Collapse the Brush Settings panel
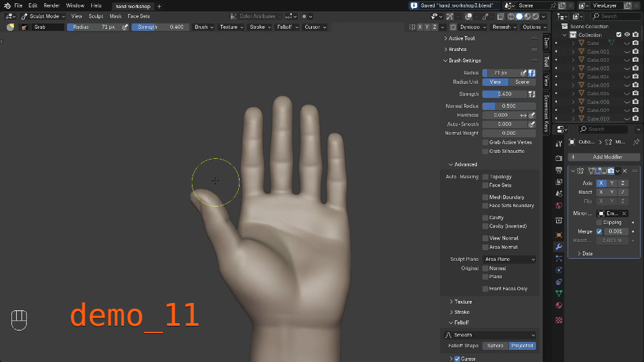644x362 pixels. [x=445, y=61]
